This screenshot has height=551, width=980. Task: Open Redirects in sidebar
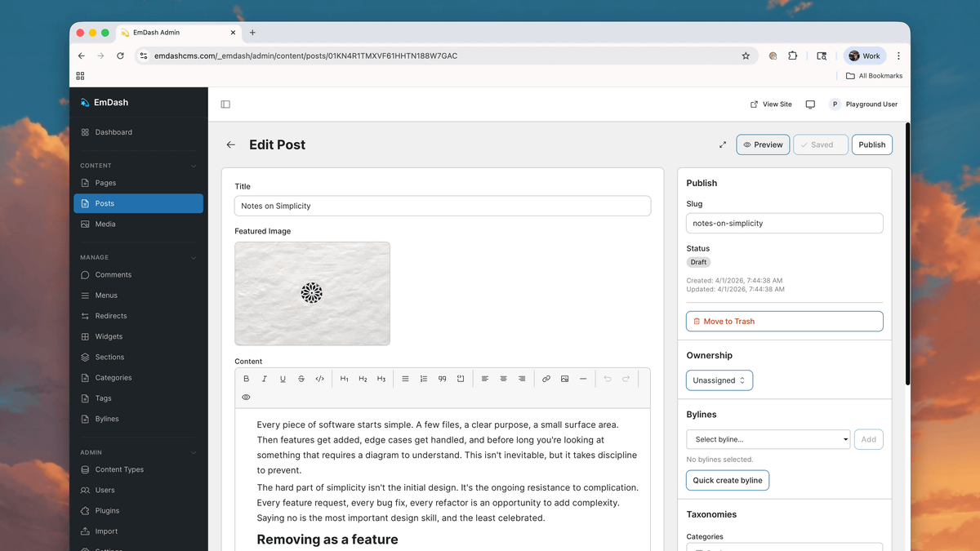(139, 316)
